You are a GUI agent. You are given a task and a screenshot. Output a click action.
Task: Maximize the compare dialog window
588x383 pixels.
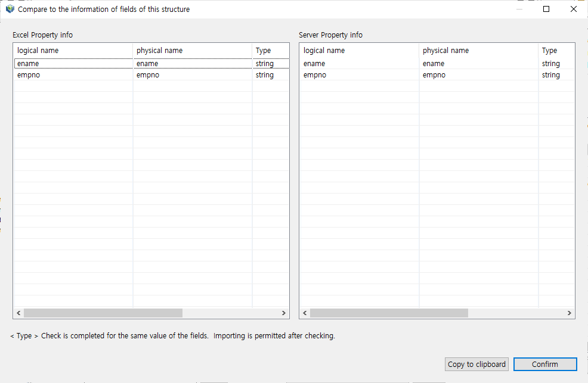pos(546,9)
